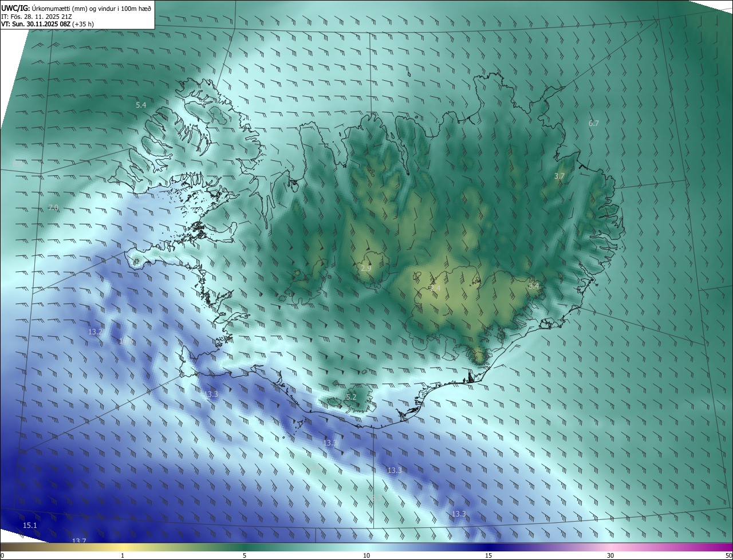The width and height of the screenshot is (733, 560).
Task: Click the 15.1 value label on the map
Action: click(30, 525)
